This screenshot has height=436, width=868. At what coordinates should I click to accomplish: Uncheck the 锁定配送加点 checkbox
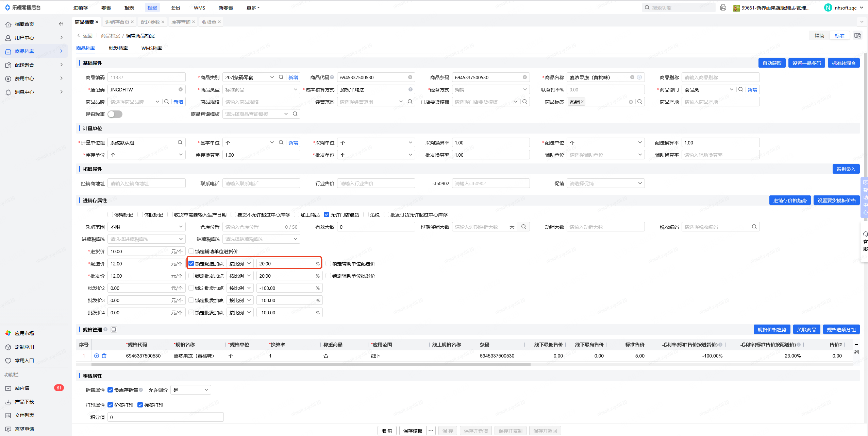click(x=191, y=263)
